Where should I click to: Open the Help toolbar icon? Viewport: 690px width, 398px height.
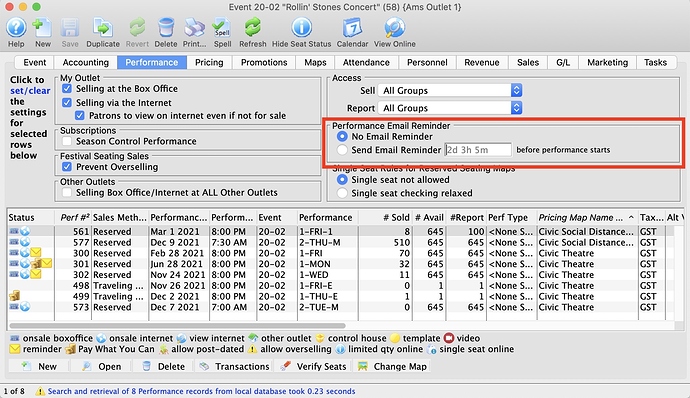(16, 28)
